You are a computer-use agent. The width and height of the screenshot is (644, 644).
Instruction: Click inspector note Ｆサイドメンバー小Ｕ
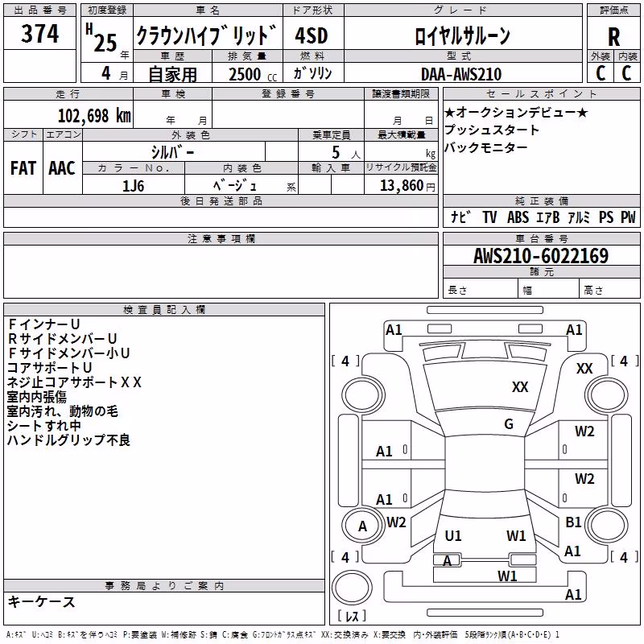click(x=68, y=353)
